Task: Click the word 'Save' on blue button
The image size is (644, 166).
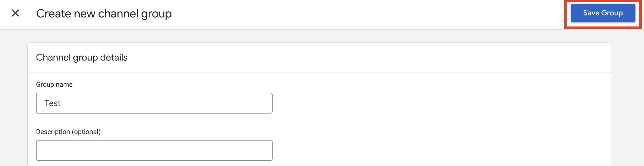Action: tap(591, 13)
